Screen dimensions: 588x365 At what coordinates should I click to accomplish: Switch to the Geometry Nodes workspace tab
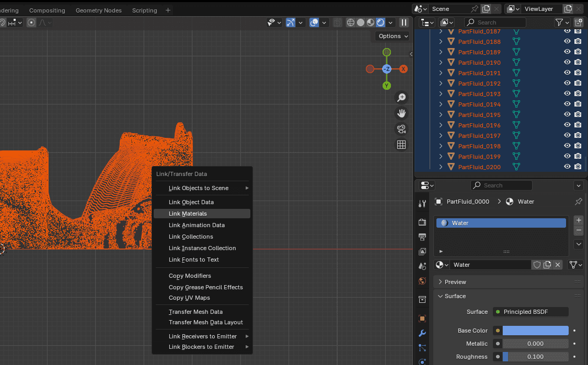click(x=98, y=10)
